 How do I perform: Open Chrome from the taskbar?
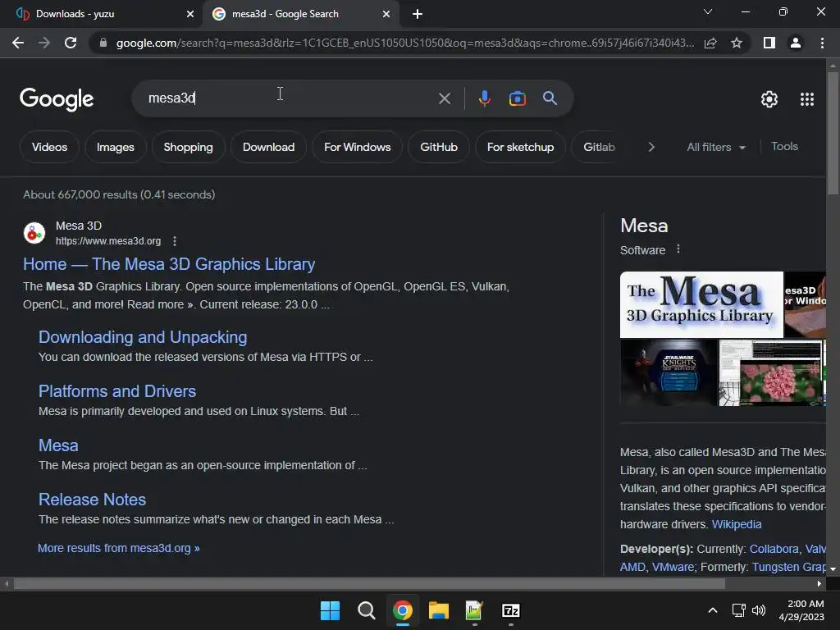tap(402, 610)
